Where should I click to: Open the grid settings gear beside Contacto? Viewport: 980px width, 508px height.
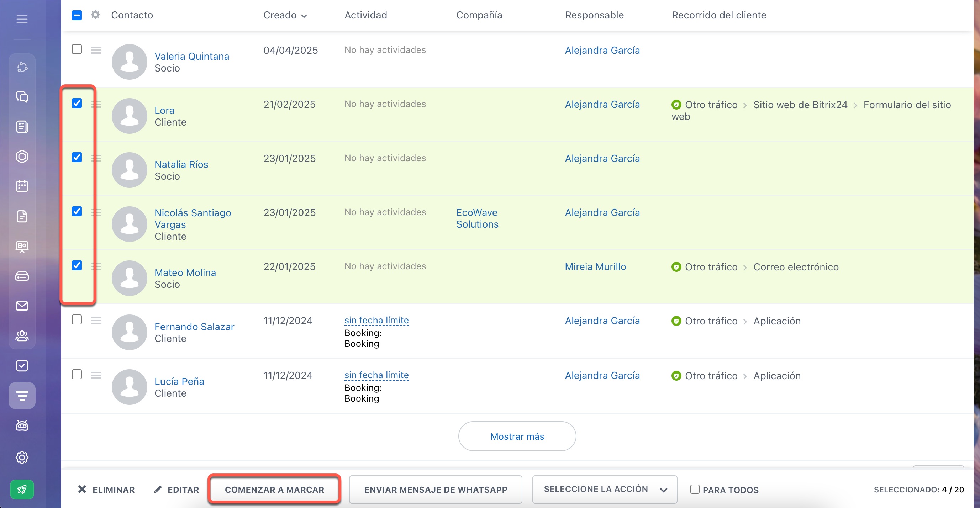click(95, 15)
